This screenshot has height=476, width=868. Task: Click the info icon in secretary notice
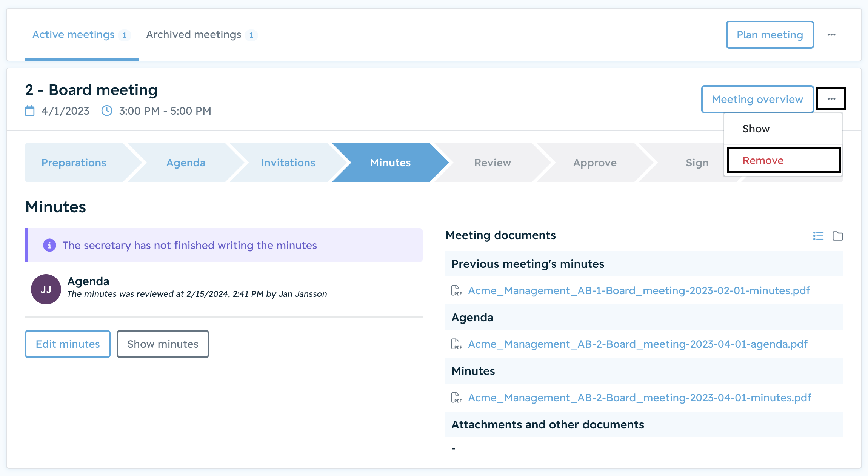click(x=49, y=245)
